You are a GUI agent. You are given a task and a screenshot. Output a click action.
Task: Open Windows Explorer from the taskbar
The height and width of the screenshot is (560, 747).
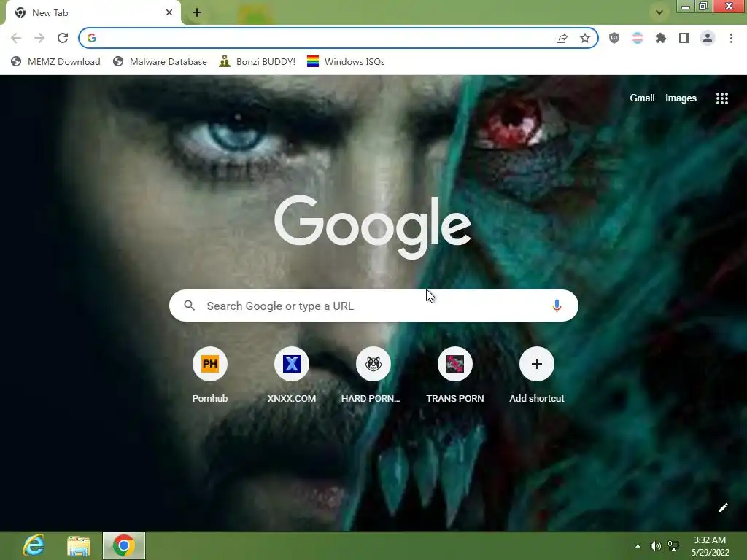click(x=79, y=545)
